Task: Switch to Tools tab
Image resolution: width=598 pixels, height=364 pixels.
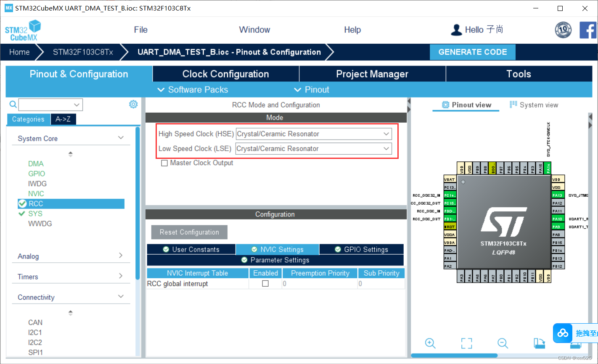Action: [x=519, y=74]
